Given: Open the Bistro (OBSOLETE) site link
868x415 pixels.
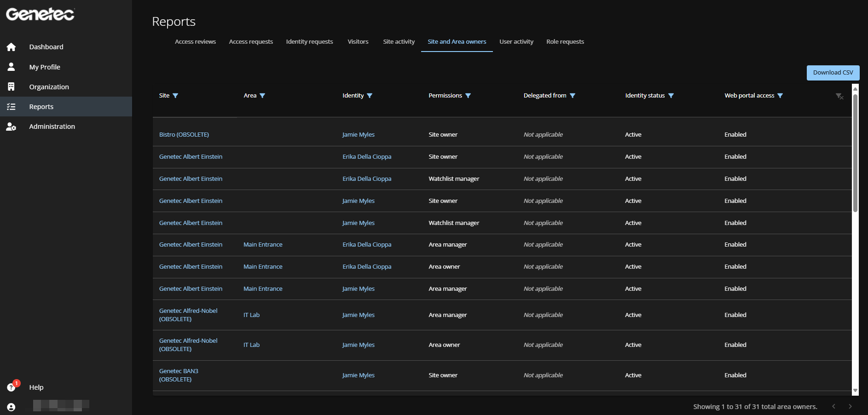Looking at the screenshot, I should pyautogui.click(x=184, y=135).
